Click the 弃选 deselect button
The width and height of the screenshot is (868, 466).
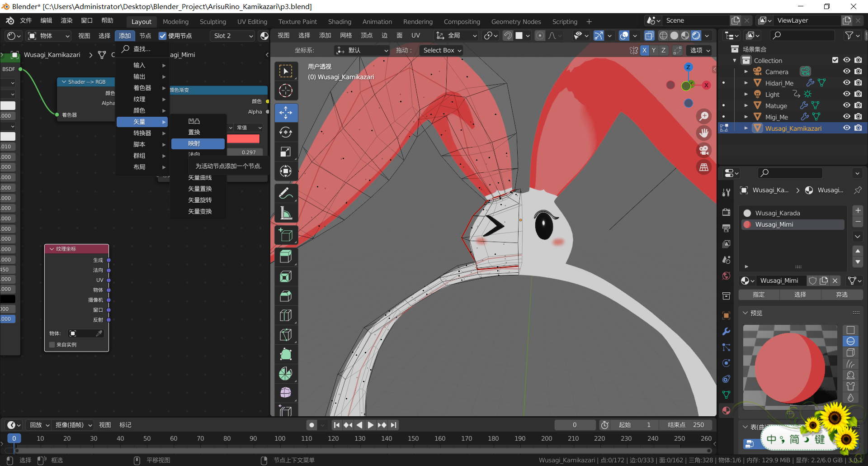coord(842,295)
